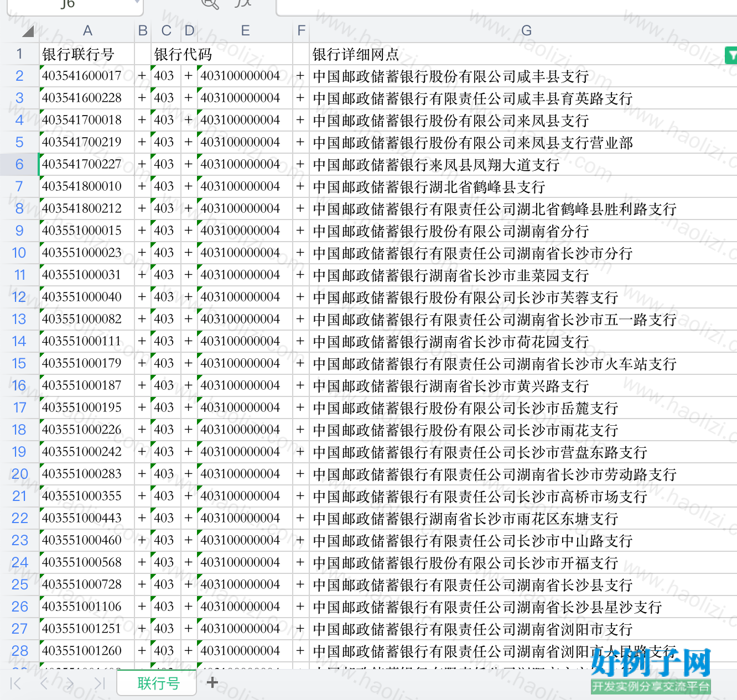
Task: Click cell 403551000082
Action: 87,319
